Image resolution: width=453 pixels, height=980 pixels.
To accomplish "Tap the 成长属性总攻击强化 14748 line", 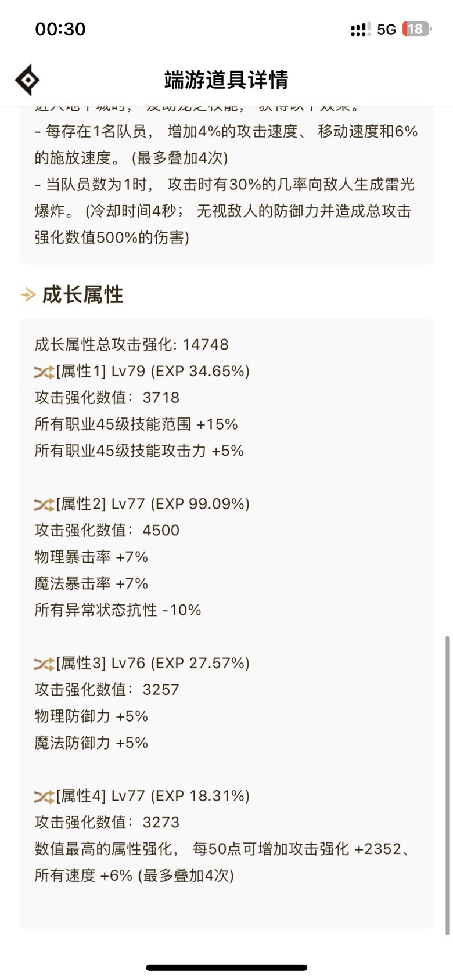I will [x=131, y=345].
